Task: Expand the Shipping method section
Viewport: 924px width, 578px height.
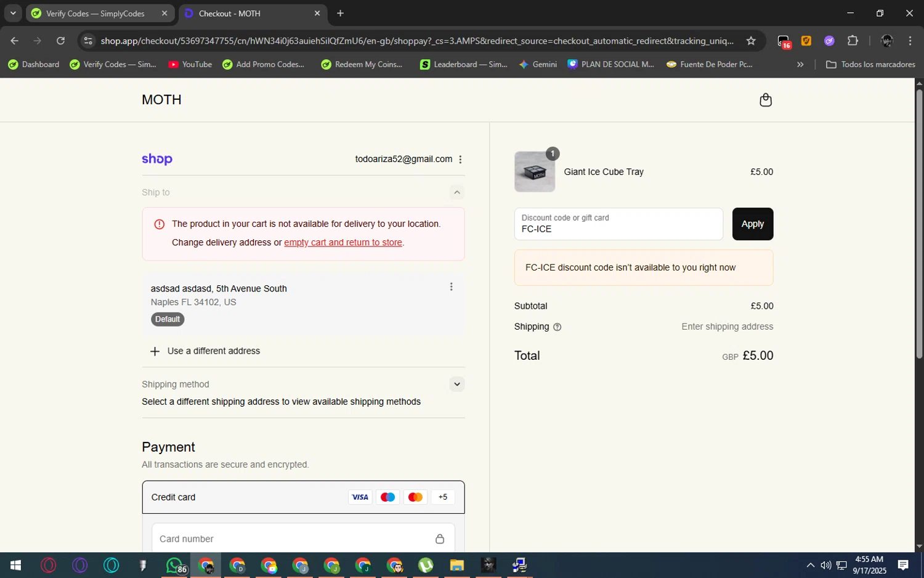Action: 456,384
